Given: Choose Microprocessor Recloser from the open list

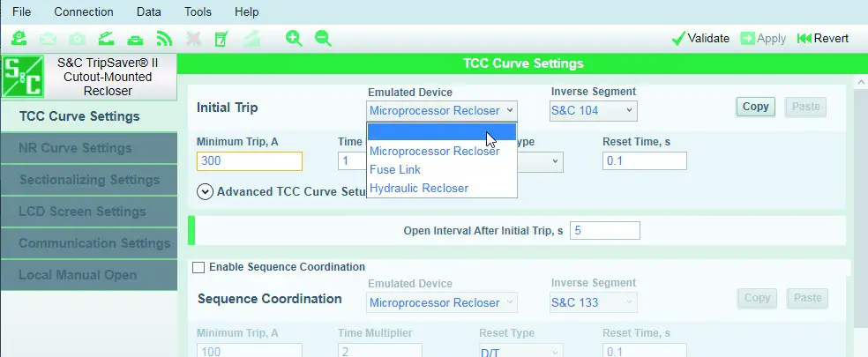Looking at the screenshot, I should click(442, 151).
